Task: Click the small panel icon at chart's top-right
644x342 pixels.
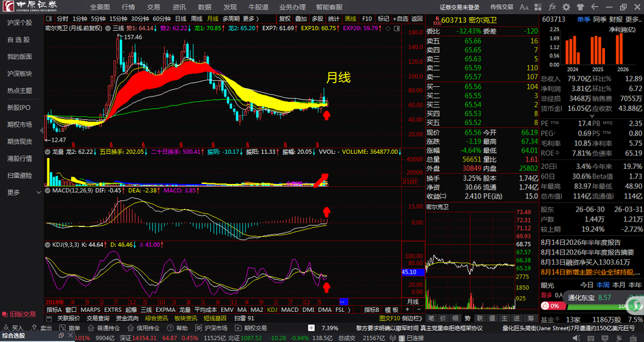Action: [397, 28]
